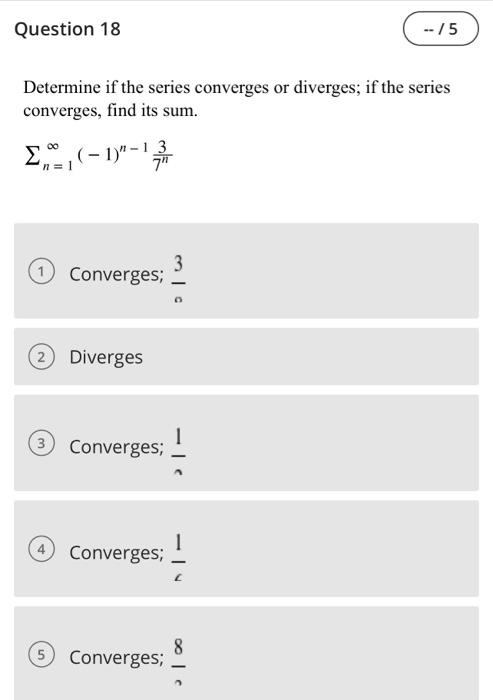
Task: Click the fraction with numerator 1 in option 4
Action: pyautogui.click(x=178, y=557)
